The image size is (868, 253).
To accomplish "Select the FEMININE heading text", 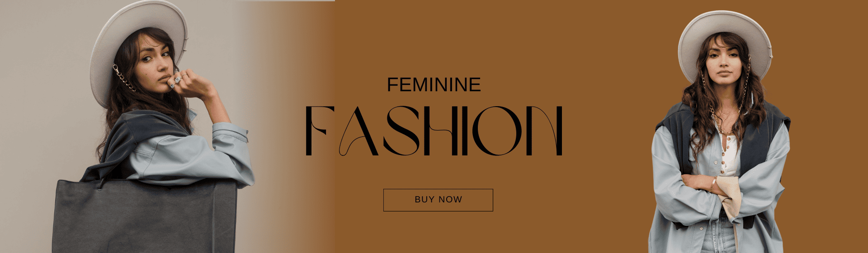I will (434, 85).
